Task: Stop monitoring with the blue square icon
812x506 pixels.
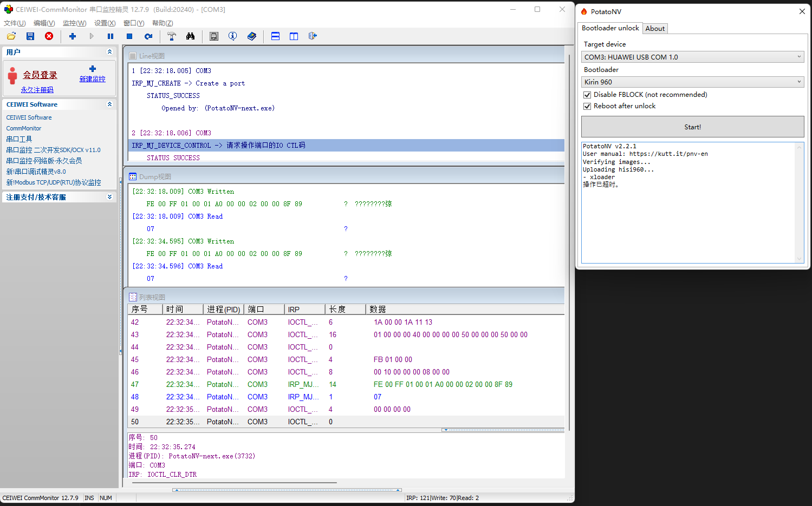Action: tap(129, 36)
